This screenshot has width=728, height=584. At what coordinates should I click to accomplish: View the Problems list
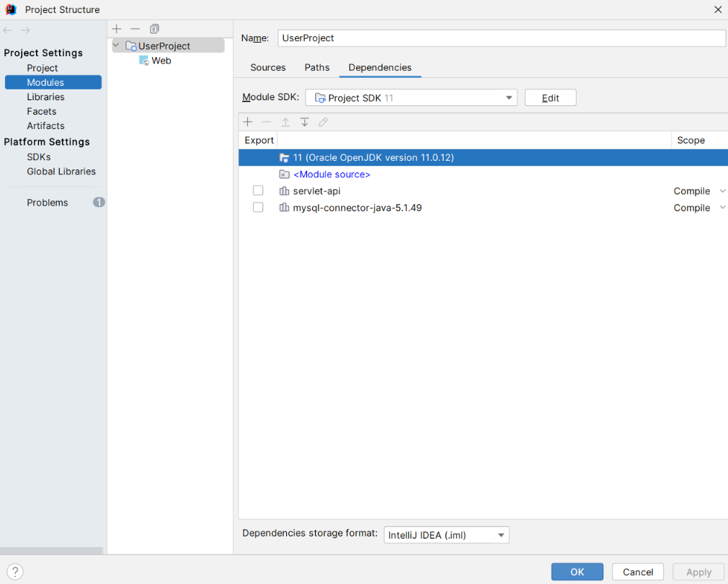click(48, 203)
